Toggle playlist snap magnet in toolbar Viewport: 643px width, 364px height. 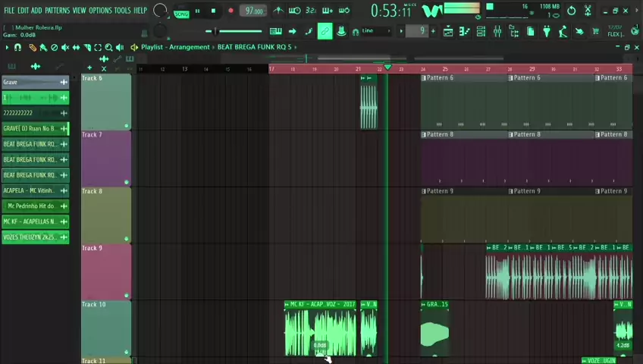[17, 48]
